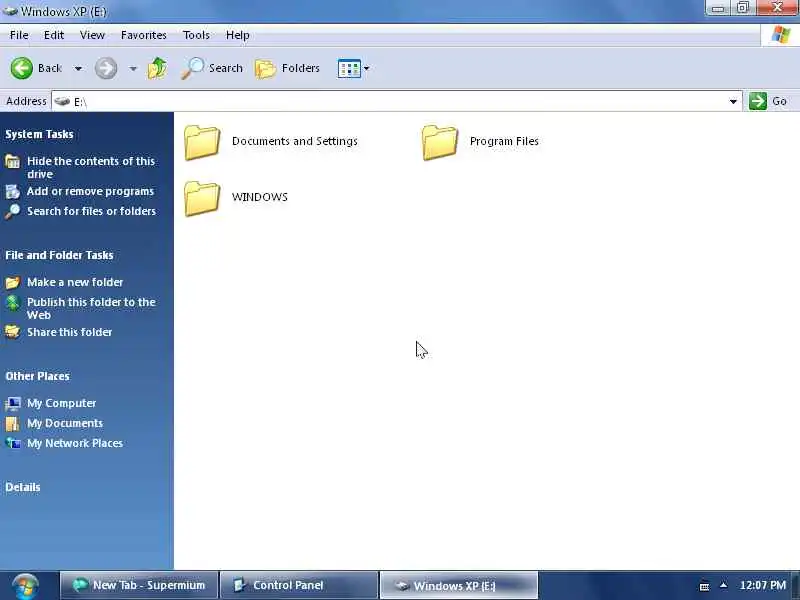
Task: Click the My Documents sidebar icon
Action: [13, 423]
